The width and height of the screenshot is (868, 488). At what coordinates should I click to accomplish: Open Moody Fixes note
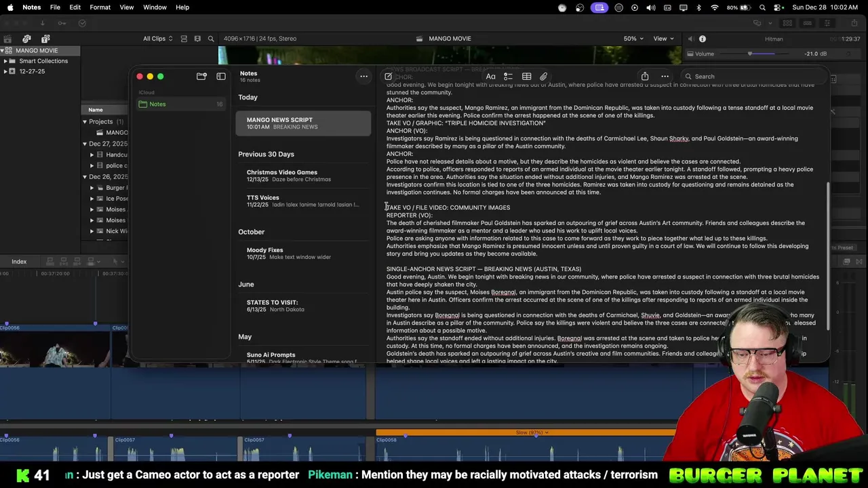point(303,253)
